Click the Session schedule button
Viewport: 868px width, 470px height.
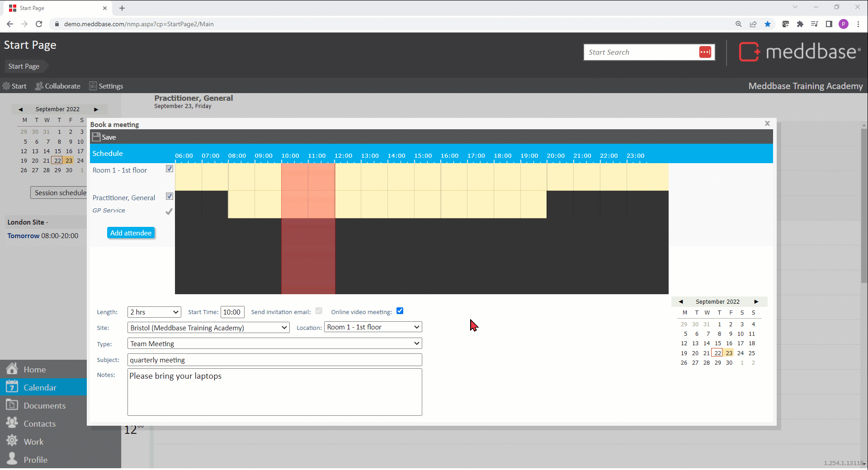pyautogui.click(x=59, y=193)
